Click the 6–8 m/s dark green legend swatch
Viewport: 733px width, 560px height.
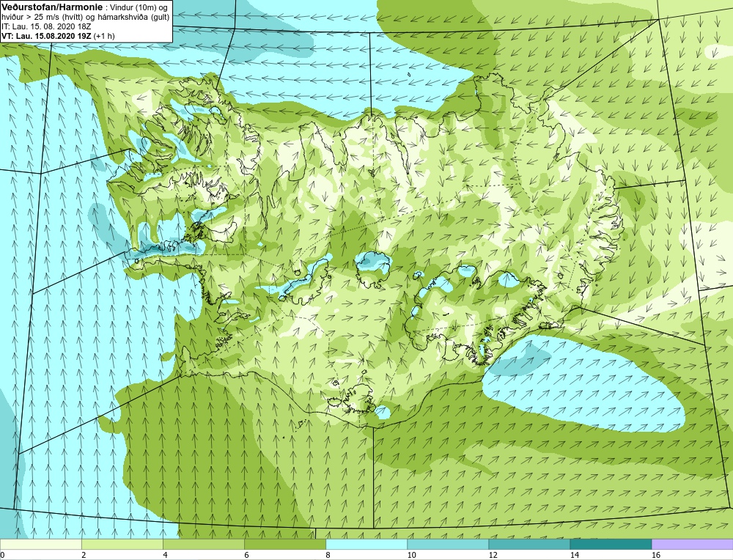coord(284,544)
